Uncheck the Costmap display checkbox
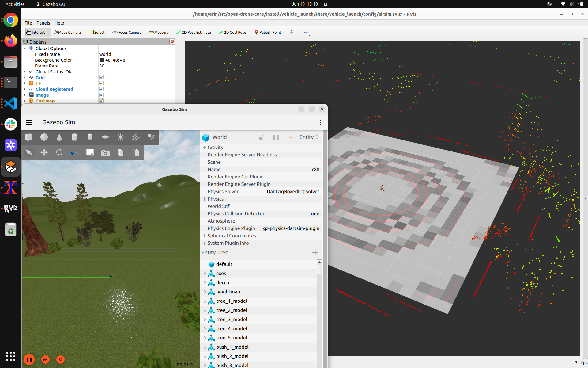The width and height of the screenshot is (588, 368). (x=101, y=101)
